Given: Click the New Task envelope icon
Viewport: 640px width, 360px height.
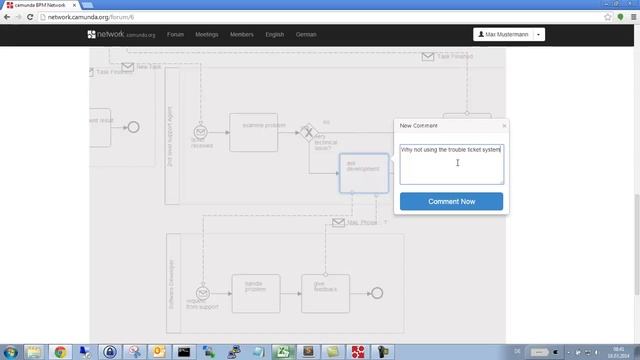Looking at the screenshot, I should [127, 67].
